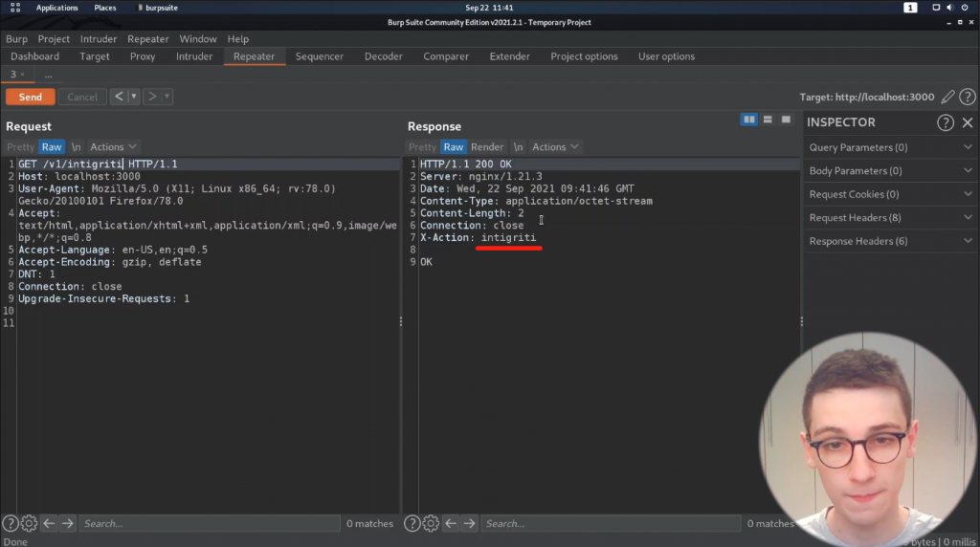
Task: Click the orange Send button
Action: point(30,97)
